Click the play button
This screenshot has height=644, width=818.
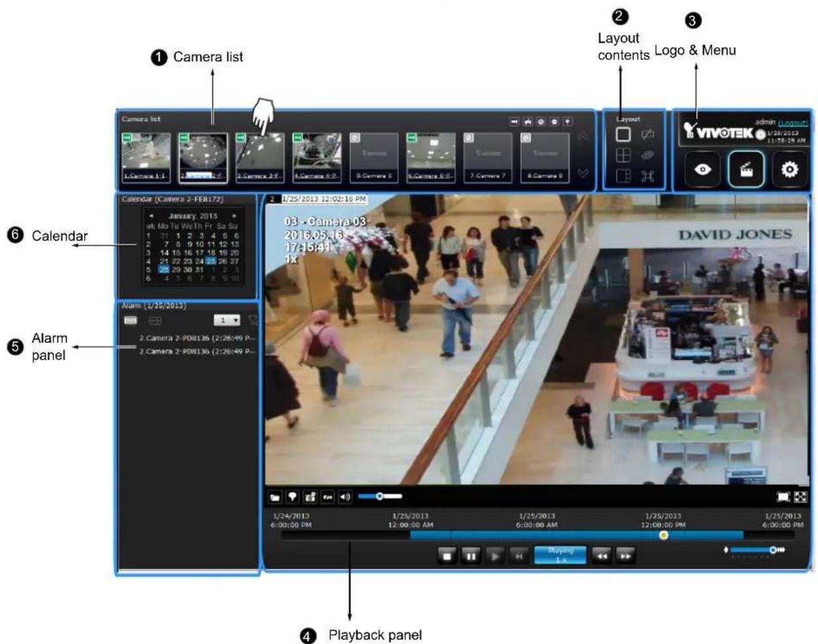[x=495, y=557]
